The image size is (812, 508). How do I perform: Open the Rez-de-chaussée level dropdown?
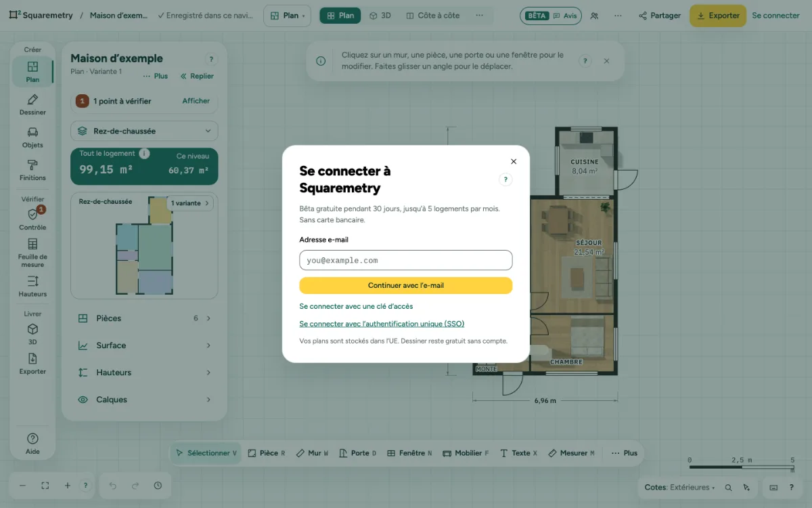click(144, 131)
